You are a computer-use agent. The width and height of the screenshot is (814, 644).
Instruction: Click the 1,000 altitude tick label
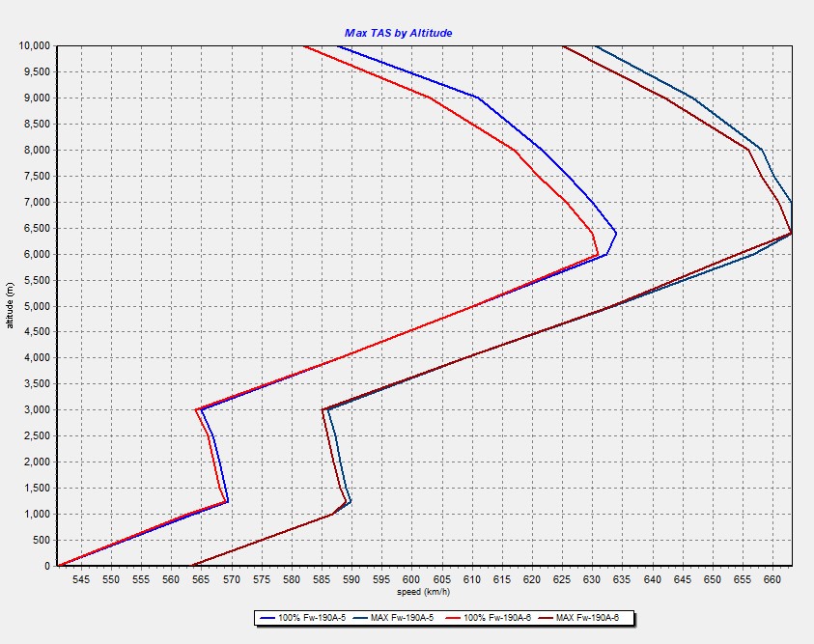[x=37, y=514]
